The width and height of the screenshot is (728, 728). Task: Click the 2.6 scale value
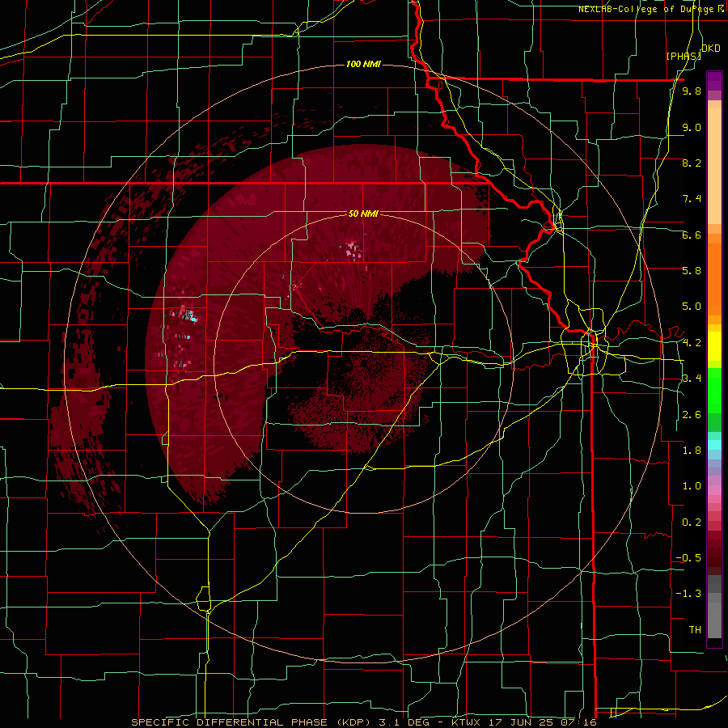(x=692, y=415)
